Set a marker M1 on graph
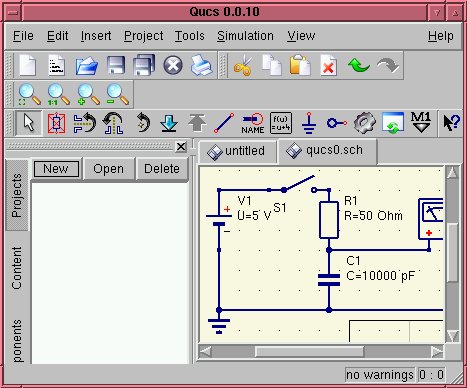 click(x=421, y=123)
